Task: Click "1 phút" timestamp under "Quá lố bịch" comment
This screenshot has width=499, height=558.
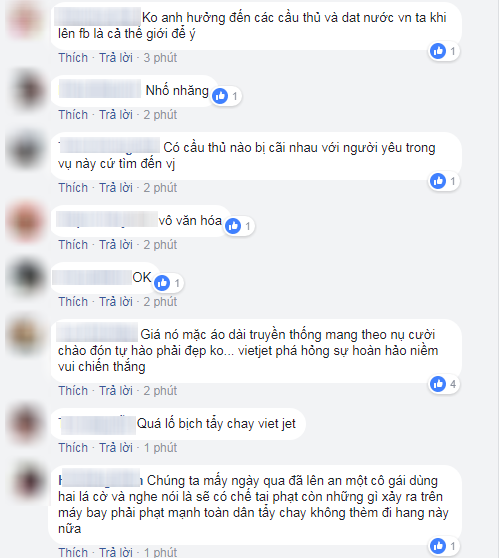Action: click(160, 447)
